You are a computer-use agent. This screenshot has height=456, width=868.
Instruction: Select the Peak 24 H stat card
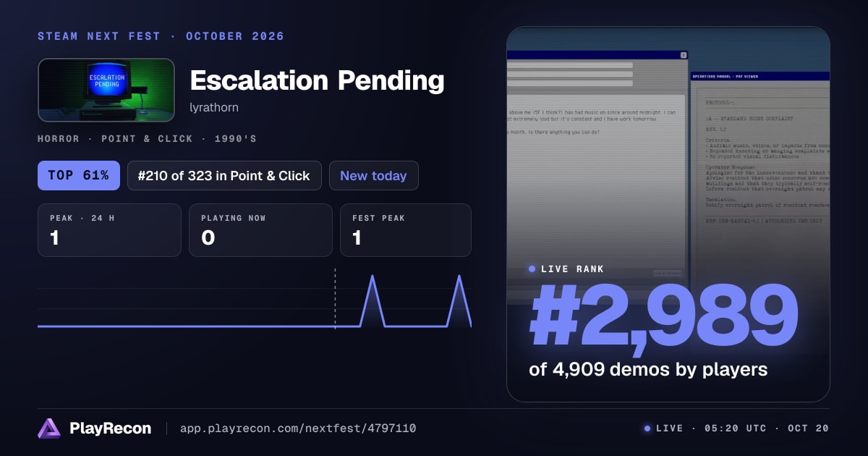coord(109,230)
